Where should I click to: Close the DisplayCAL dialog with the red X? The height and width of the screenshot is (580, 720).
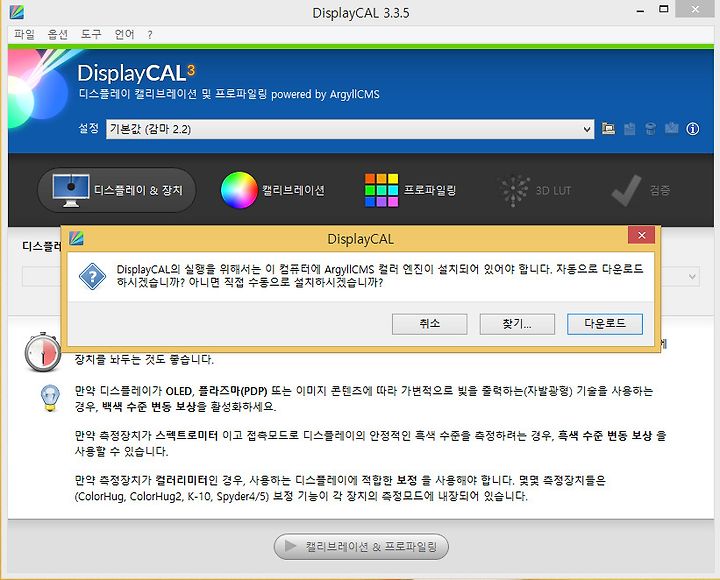point(641,235)
